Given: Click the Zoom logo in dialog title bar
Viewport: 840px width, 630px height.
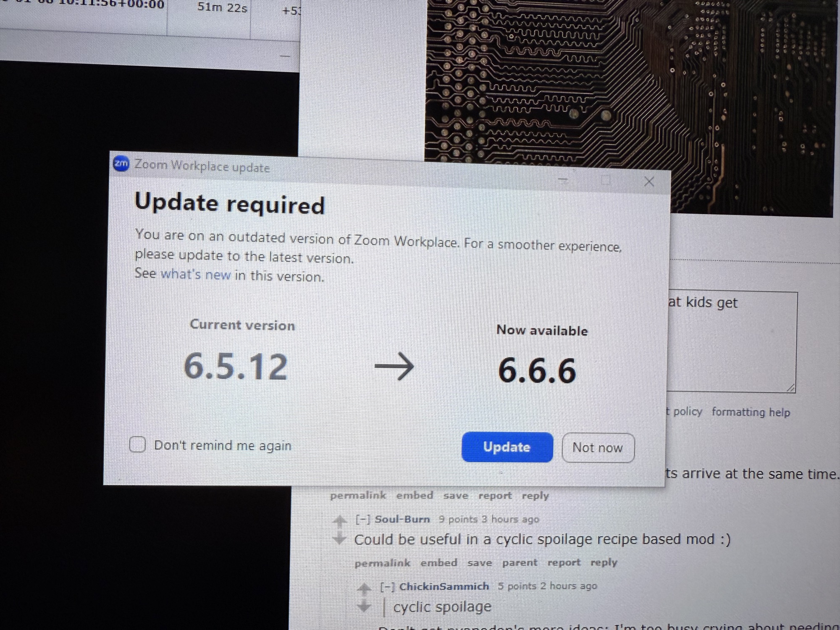Looking at the screenshot, I should pos(121,164).
